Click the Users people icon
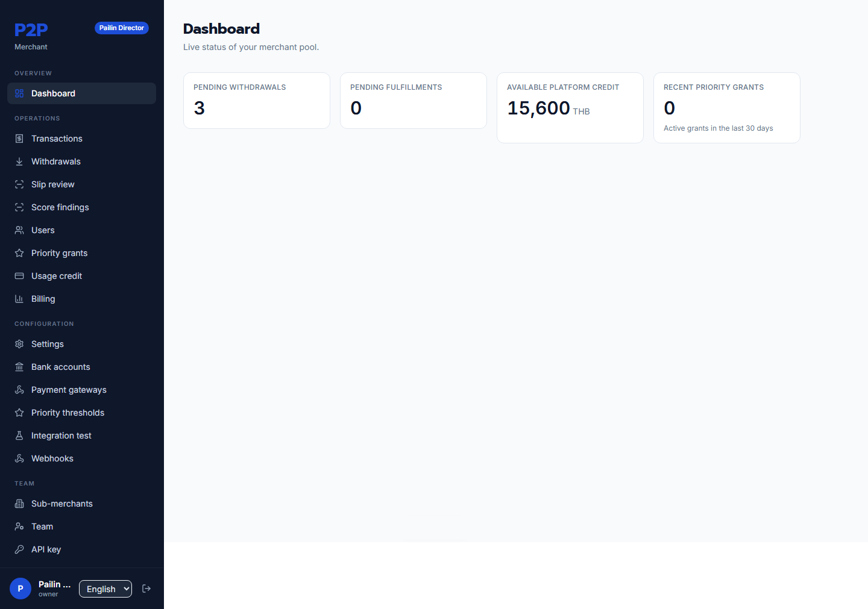 click(x=19, y=230)
